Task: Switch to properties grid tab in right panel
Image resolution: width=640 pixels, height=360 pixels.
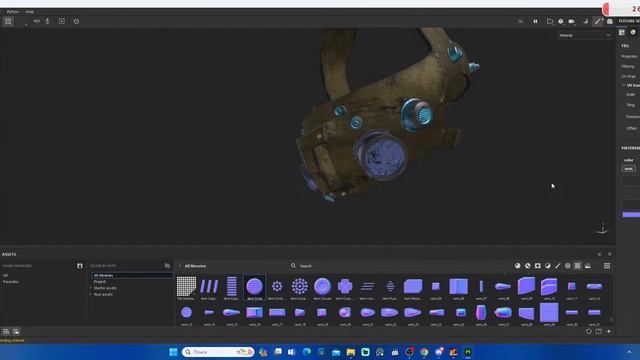Action: click(622, 32)
